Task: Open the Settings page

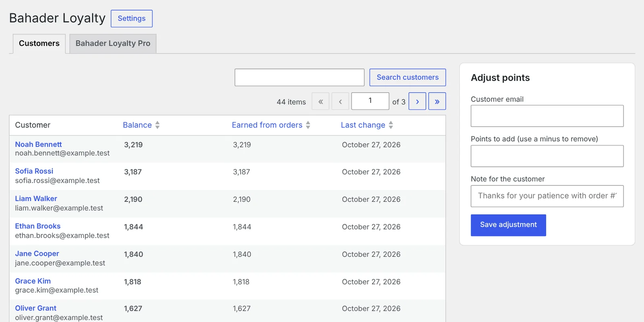Action: [x=132, y=18]
